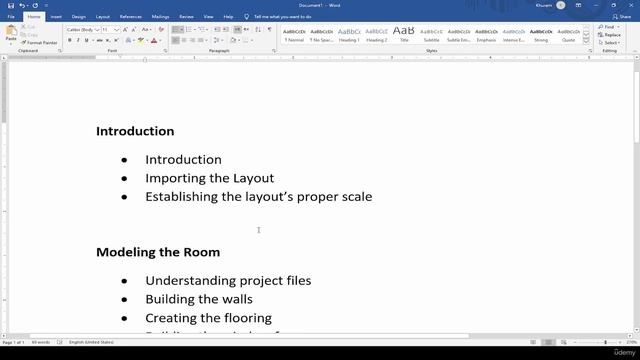
Task: Click the Tell me lightbulb search
Action: (x=247, y=17)
